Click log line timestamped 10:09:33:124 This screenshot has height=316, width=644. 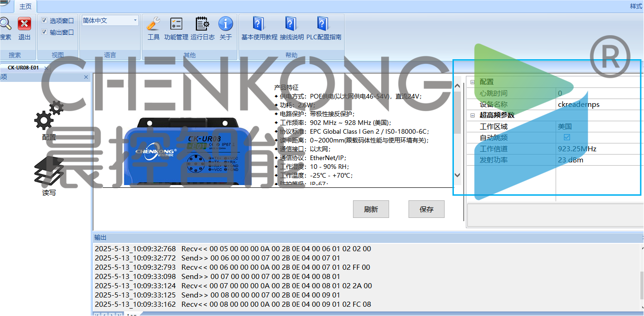(233, 285)
